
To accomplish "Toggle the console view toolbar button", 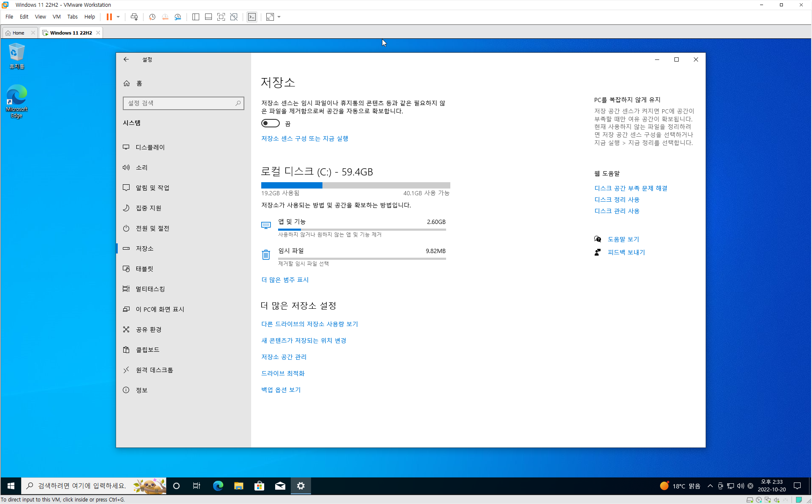I will (x=252, y=17).
